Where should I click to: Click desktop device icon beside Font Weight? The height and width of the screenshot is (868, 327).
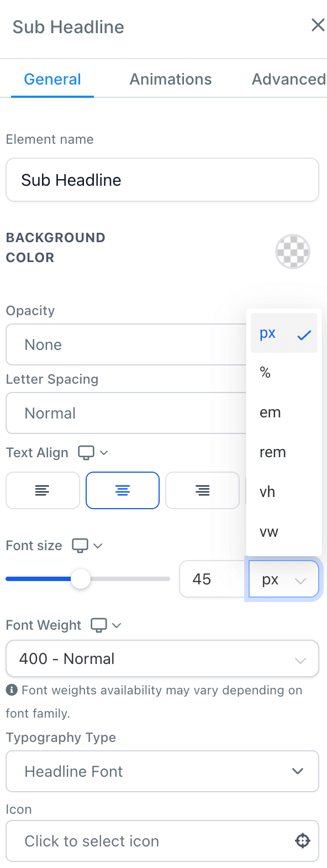pyautogui.click(x=99, y=625)
